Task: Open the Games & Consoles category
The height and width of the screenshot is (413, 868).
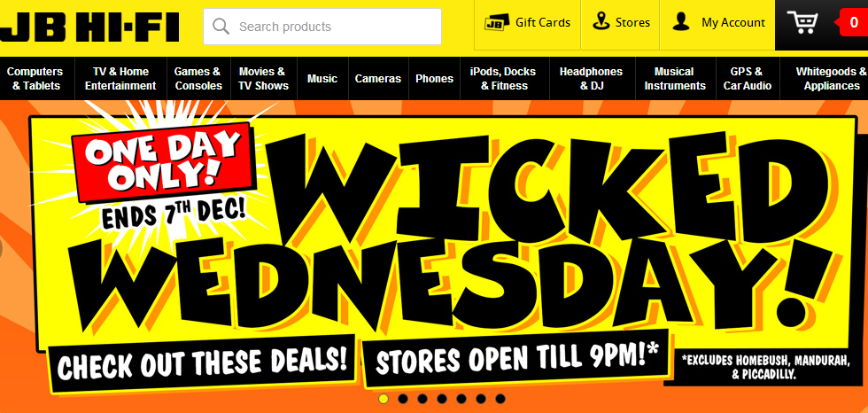Action: pyautogui.click(x=198, y=79)
